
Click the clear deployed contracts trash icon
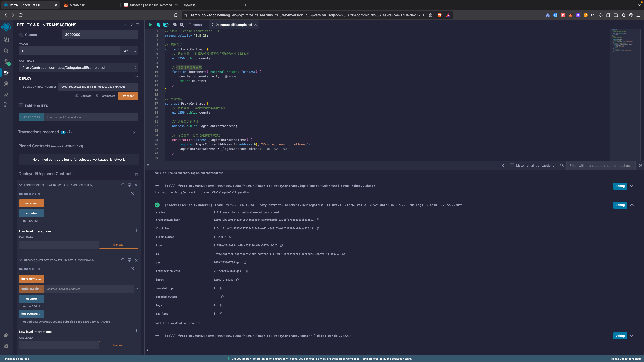tap(136, 174)
